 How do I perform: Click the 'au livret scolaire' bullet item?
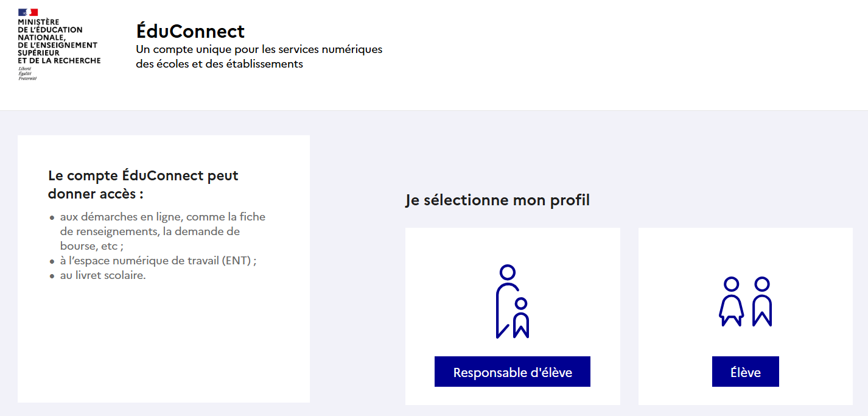[103, 275]
